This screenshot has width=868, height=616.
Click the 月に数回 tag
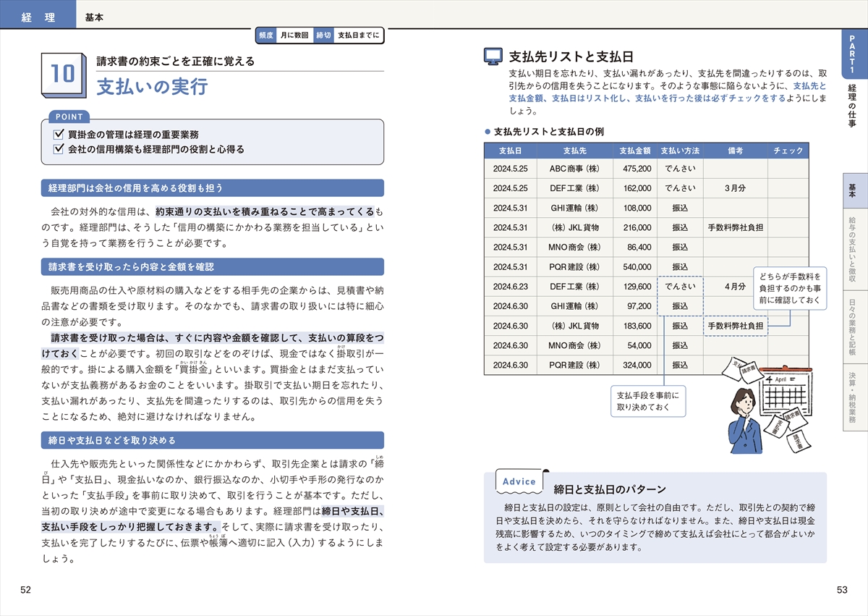tap(294, 35)
